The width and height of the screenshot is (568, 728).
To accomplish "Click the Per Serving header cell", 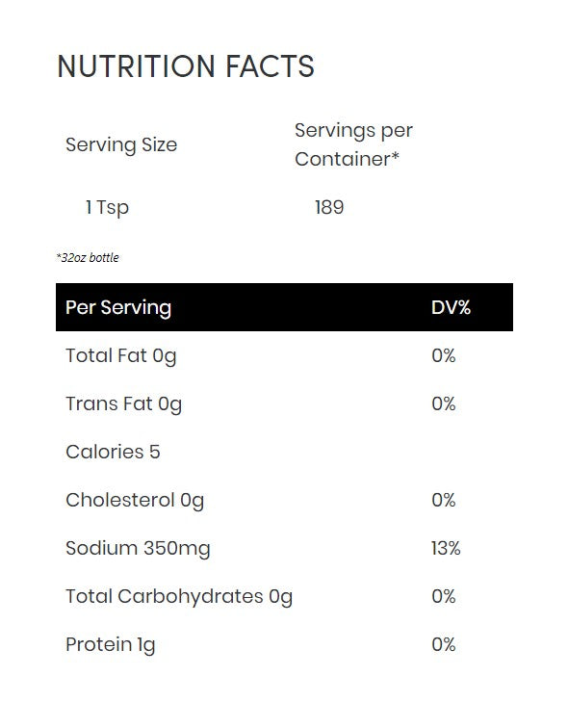I will point(118,307).
